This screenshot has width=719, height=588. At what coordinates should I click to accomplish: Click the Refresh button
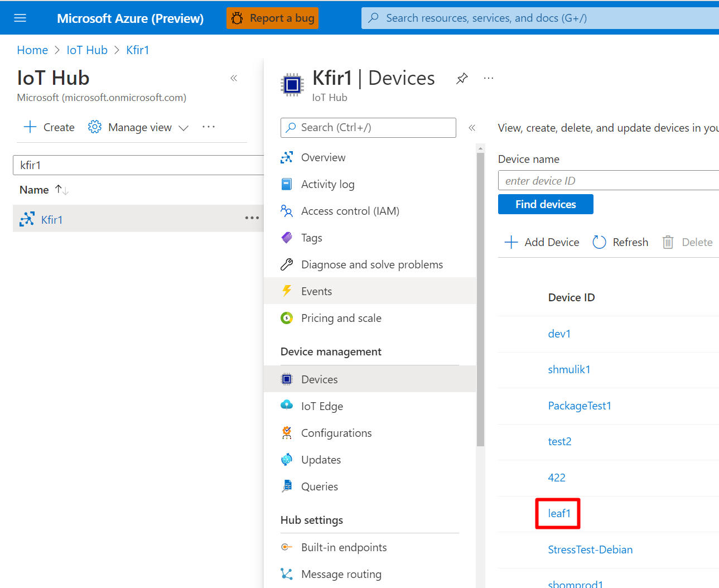(x=620, y=242)
